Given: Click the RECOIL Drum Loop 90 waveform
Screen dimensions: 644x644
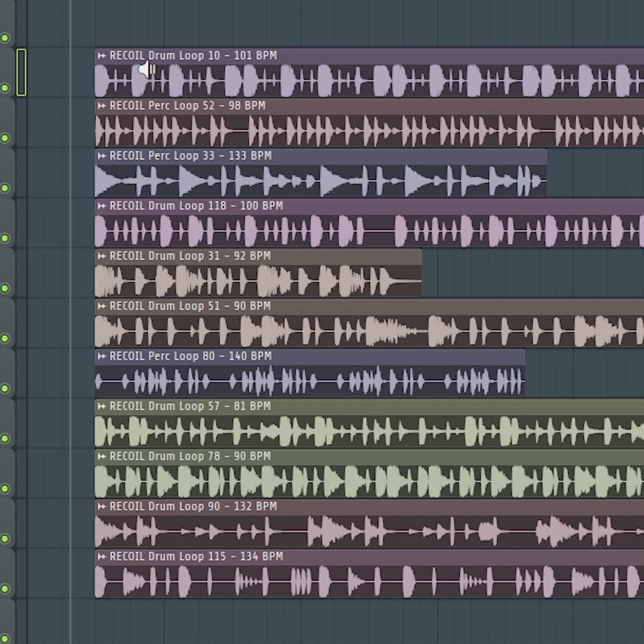Looking at the screenshot, I should point(369,531).
